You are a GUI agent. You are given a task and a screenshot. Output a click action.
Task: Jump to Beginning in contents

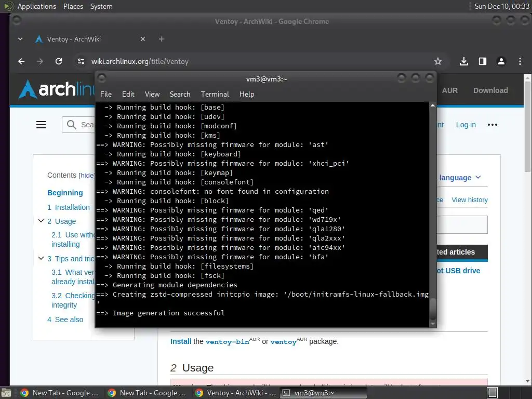(65, 193)
